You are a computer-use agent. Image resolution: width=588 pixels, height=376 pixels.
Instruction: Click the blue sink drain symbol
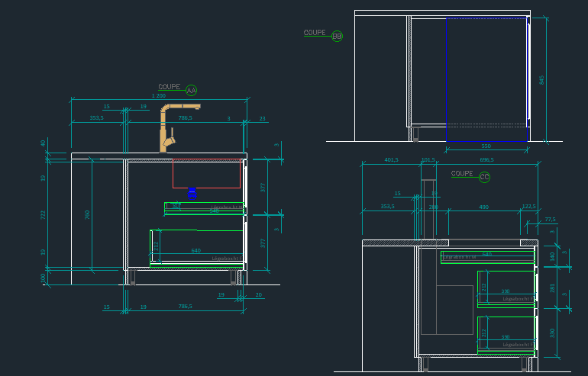192,191
